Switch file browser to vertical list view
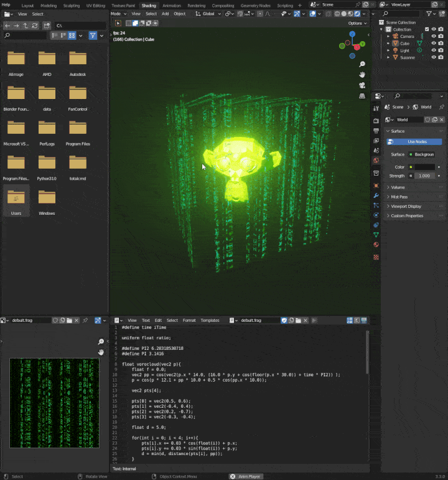 55,35
